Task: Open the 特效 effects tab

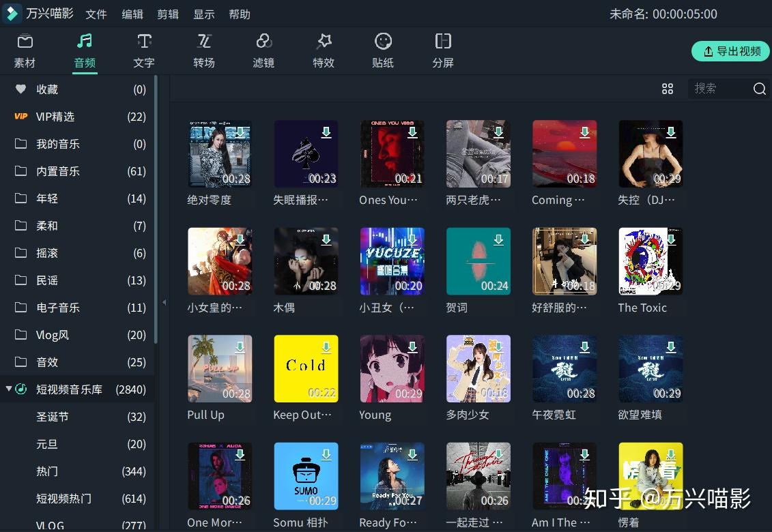Action: pyautogui.click(x=324, y=51)
